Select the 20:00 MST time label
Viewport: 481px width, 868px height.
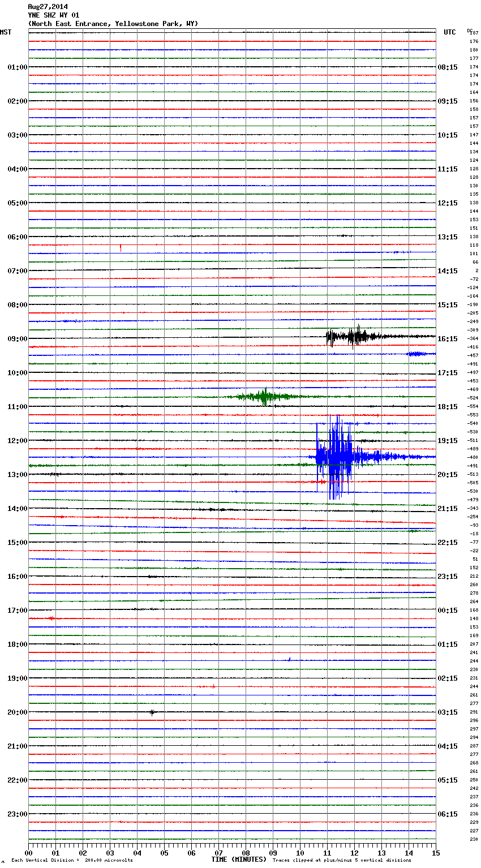[17, 712]
